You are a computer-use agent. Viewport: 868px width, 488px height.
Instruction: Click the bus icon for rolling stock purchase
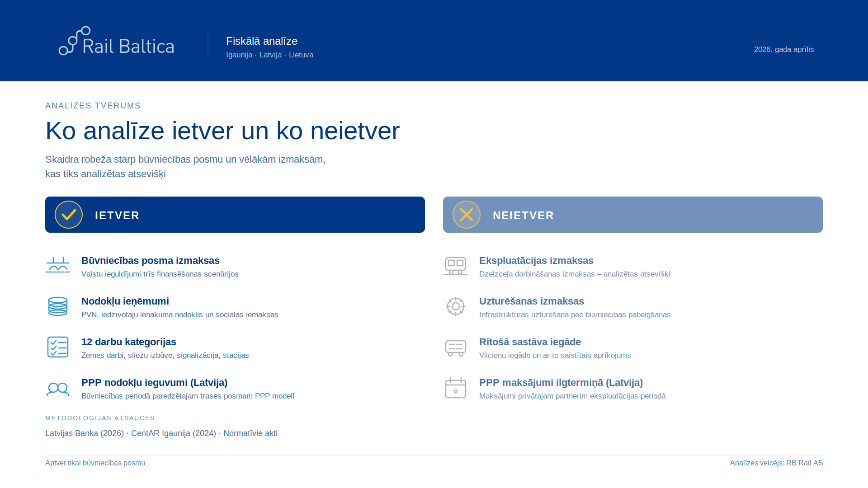[x=456, y=348]
